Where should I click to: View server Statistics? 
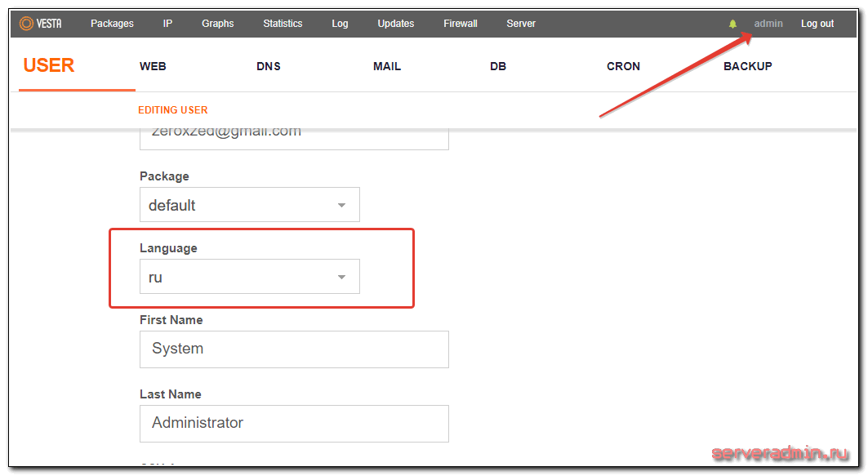tap(283, 23)
